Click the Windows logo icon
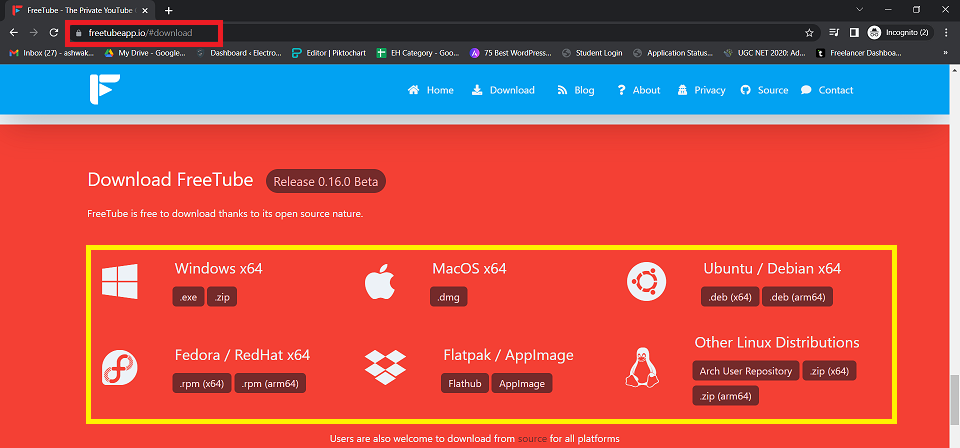 click(x=119, y=282)
